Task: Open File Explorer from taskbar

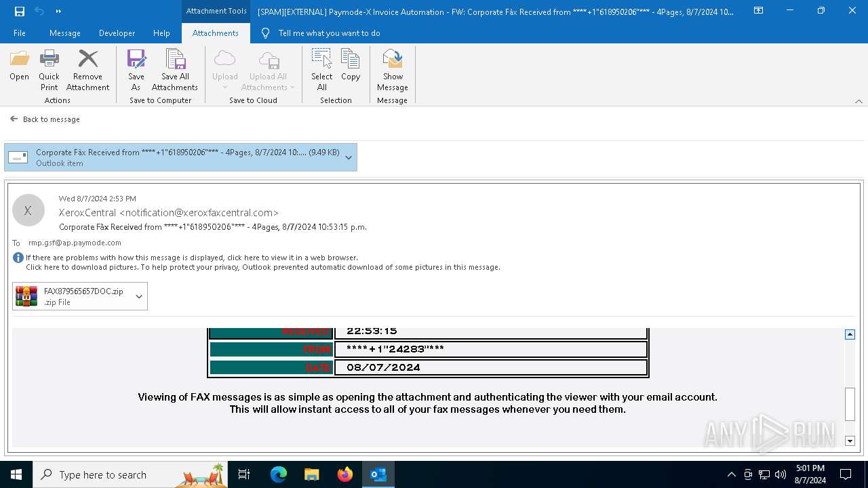Action: click(x=311, y=474)
